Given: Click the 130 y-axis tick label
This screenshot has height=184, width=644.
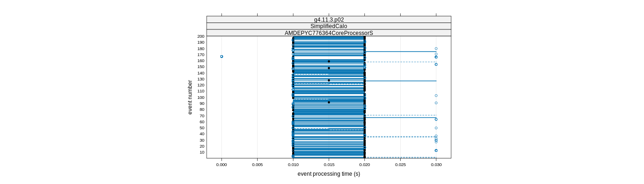Looking at the screenshot, I should click(x=201, y=79).
